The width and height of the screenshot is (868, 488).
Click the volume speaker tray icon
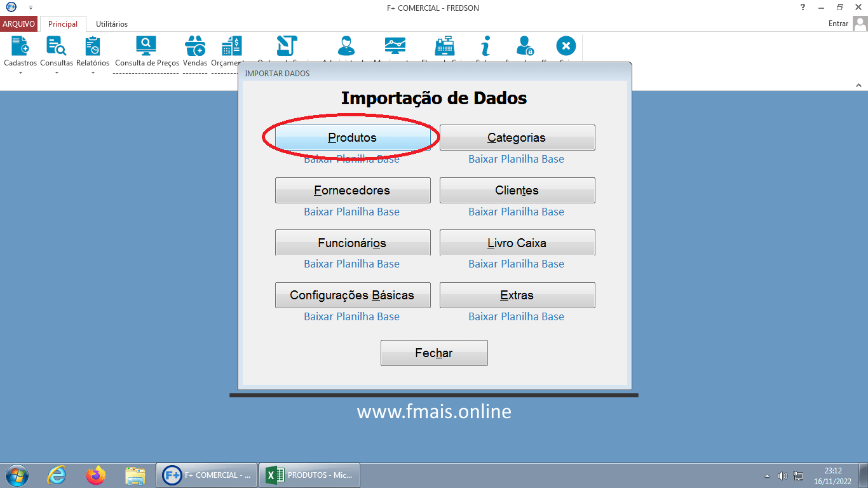tap(783, 476)
